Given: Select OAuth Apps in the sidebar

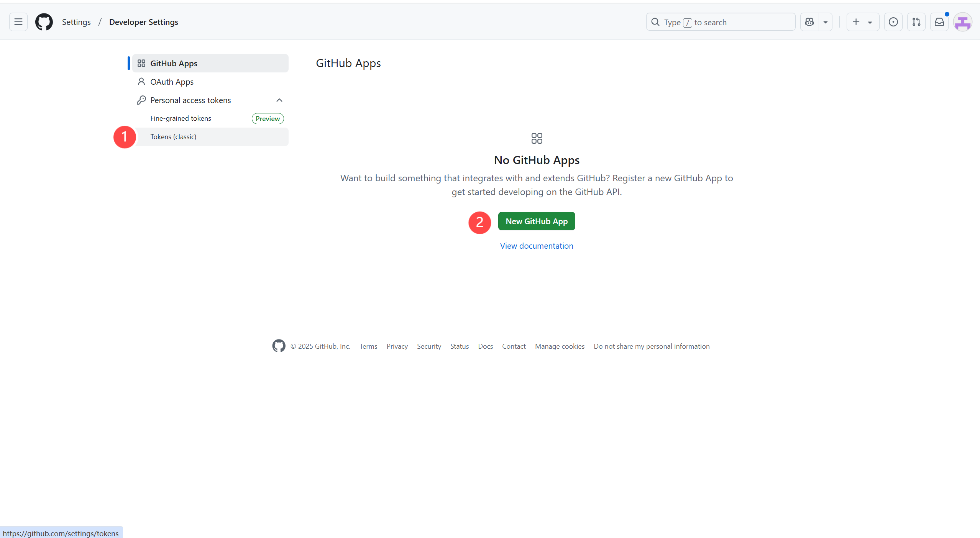Looking at the screenshot, I should coord(172,82).
